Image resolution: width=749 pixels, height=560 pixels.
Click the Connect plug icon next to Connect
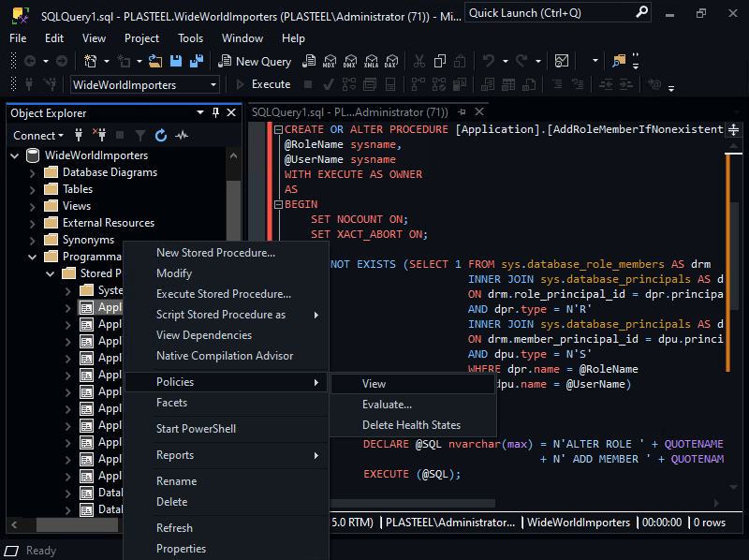[x=79, y=136]
